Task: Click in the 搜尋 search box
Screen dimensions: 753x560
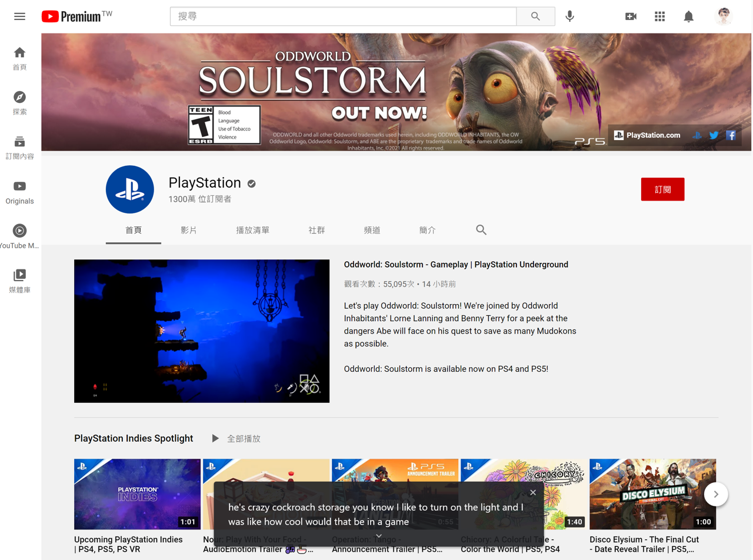Action: pyautogui.click(x=343, y=16)
